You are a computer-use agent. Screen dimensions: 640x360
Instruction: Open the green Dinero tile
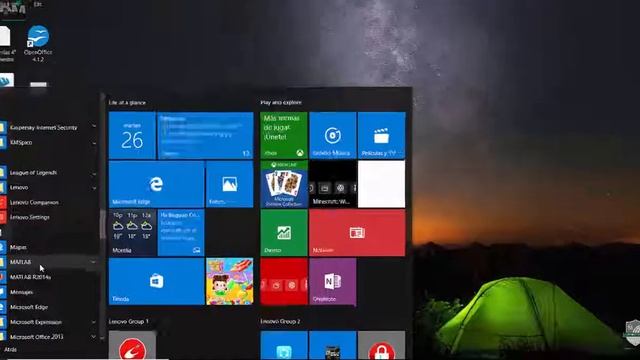284,233
